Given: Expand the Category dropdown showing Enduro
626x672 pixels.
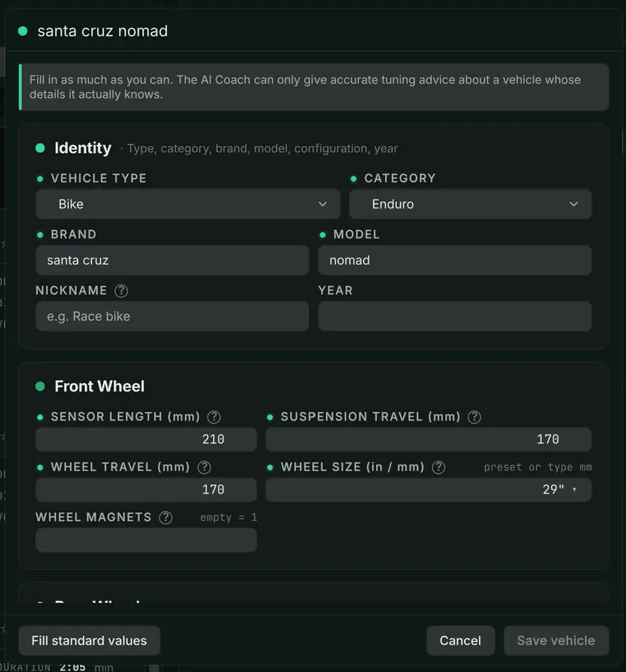Looking at the screenshot, I should pos(471,204).
